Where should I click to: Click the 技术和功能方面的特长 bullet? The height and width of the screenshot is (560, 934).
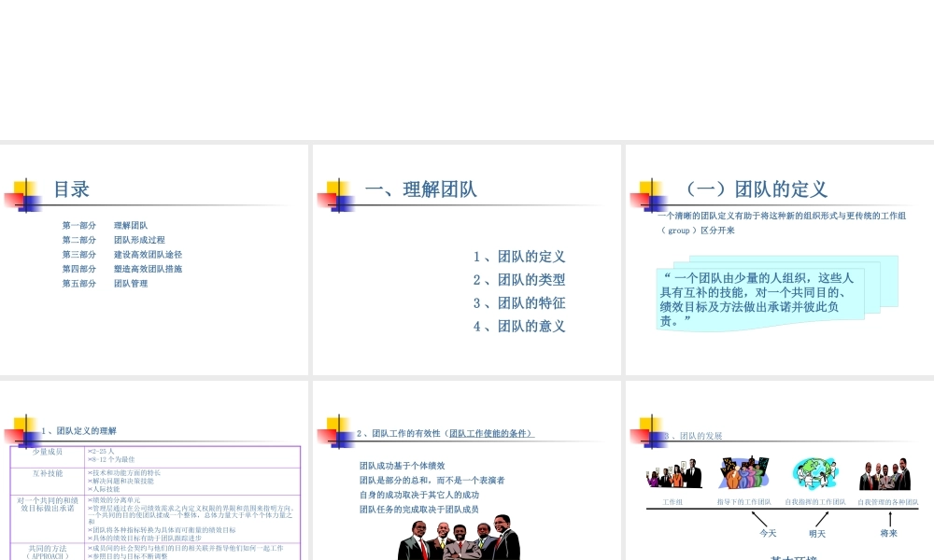[124, 473]
